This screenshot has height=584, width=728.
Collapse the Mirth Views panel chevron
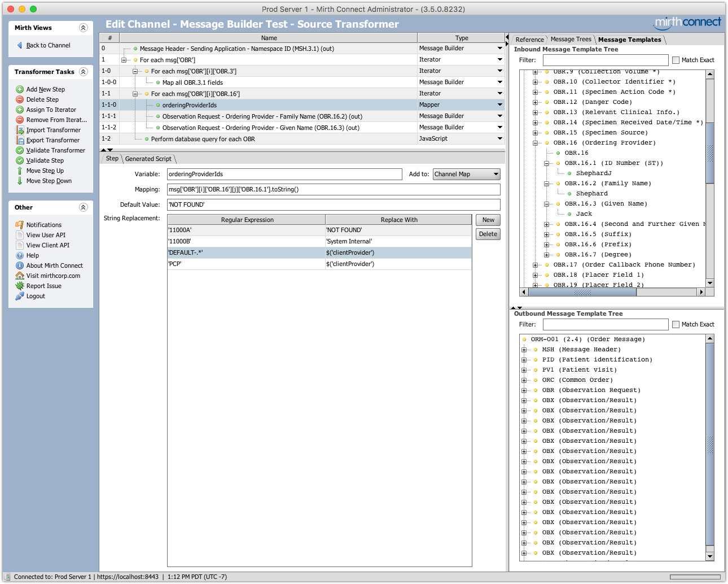click(x=84, y=28)
